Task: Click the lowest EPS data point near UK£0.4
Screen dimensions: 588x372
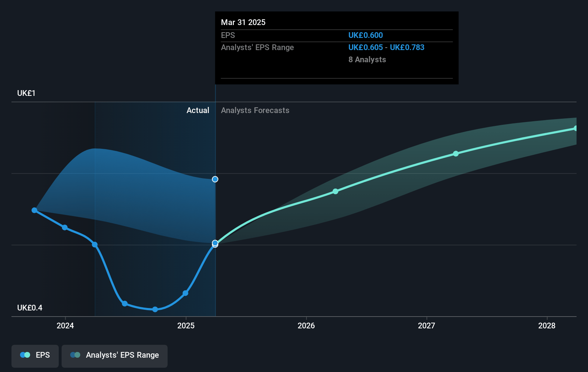Action: pos(155,309)
